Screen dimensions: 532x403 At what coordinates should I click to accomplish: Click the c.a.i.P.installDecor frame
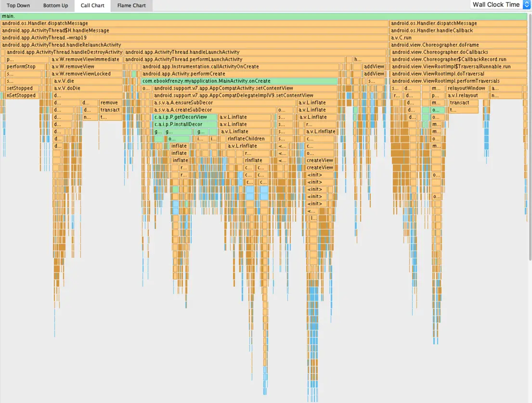(x=181, y=124)
